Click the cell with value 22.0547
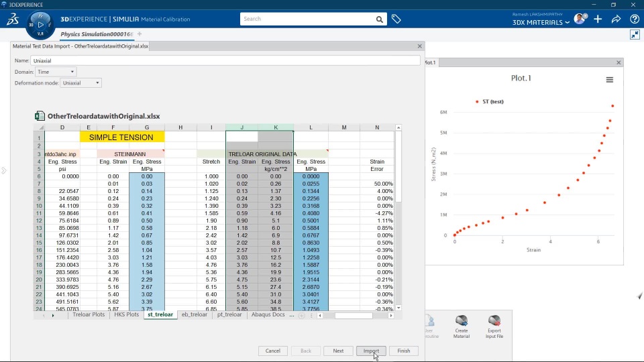Viewport: 644px width, 362px height. pyautogui.click(x=62, y=191)
